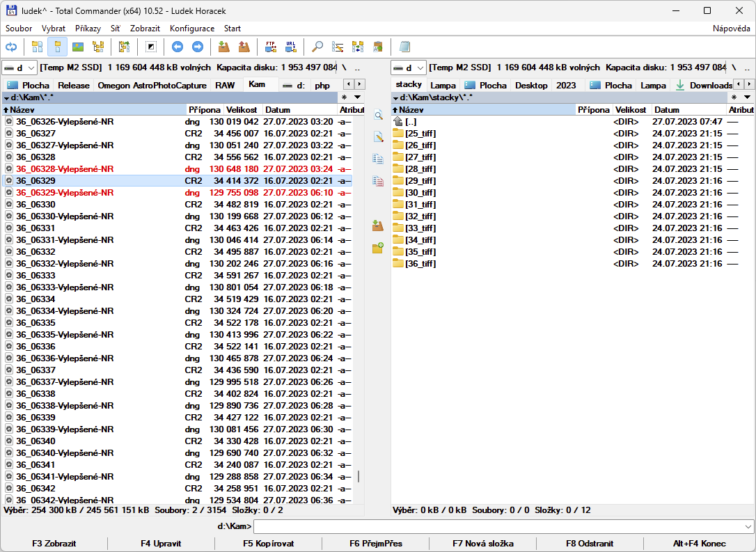Open the Notepad toolbar icon
Viewport: 756px width, 552px height.
tap(404, 47)
